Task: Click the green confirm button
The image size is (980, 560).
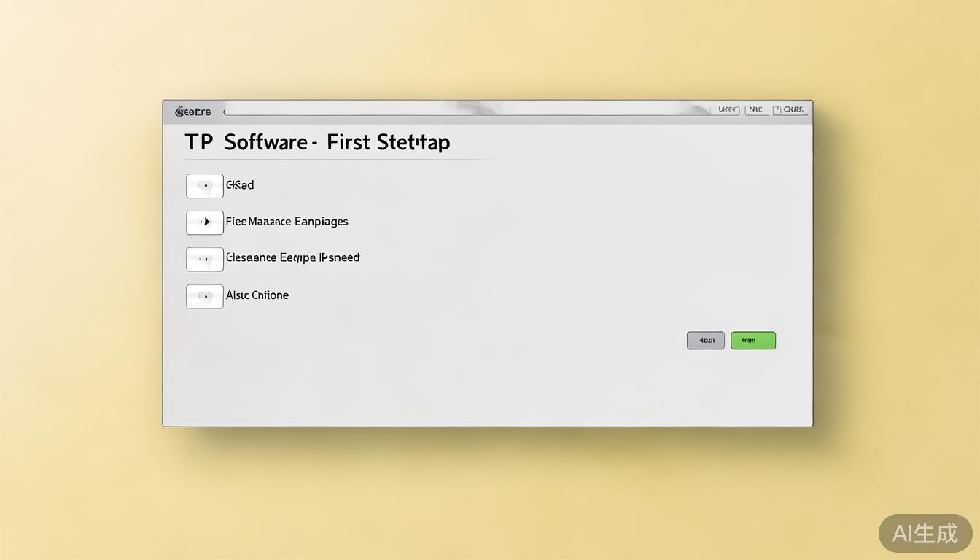Action: [753, 341]
